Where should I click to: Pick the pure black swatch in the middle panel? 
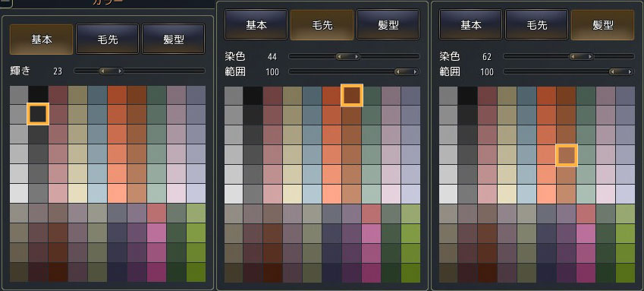pos(253,96)
